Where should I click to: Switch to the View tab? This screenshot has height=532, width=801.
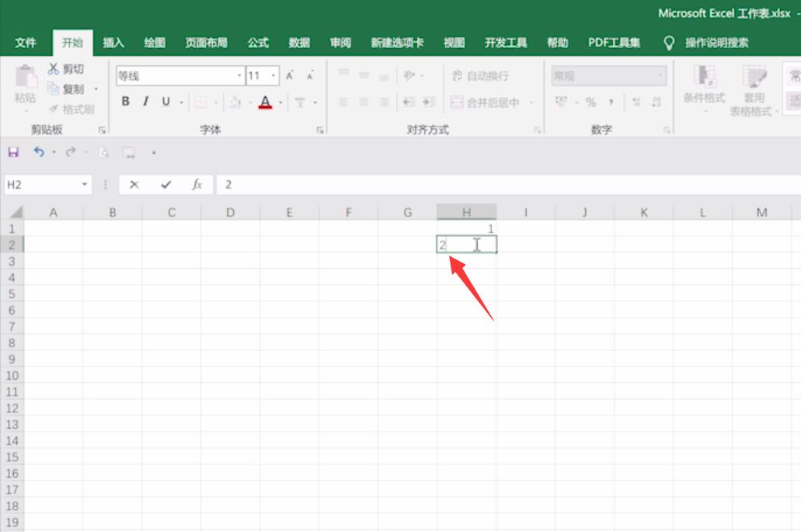[x=454, y=43]
